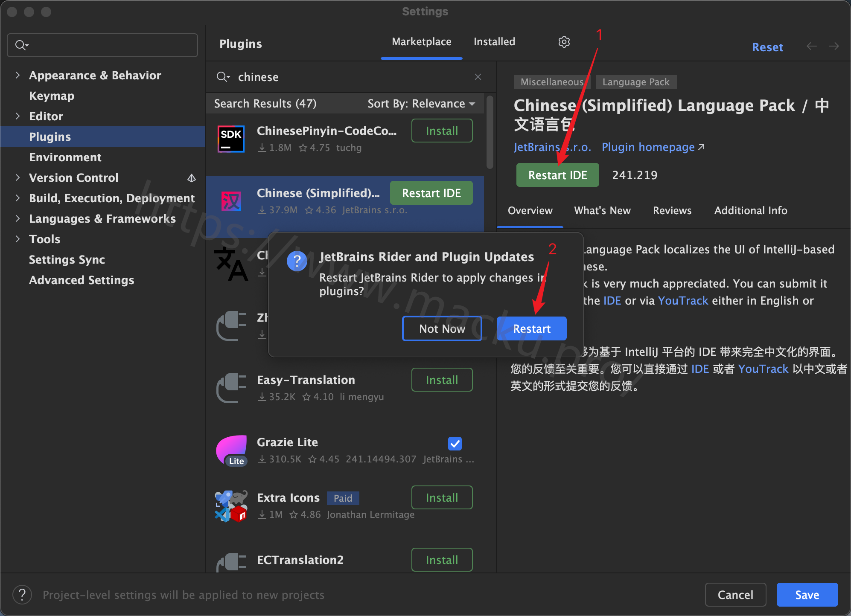851x616 pixels.
Task: Click the Grazie Lite plugin name
Action: (x=287, y=442)
